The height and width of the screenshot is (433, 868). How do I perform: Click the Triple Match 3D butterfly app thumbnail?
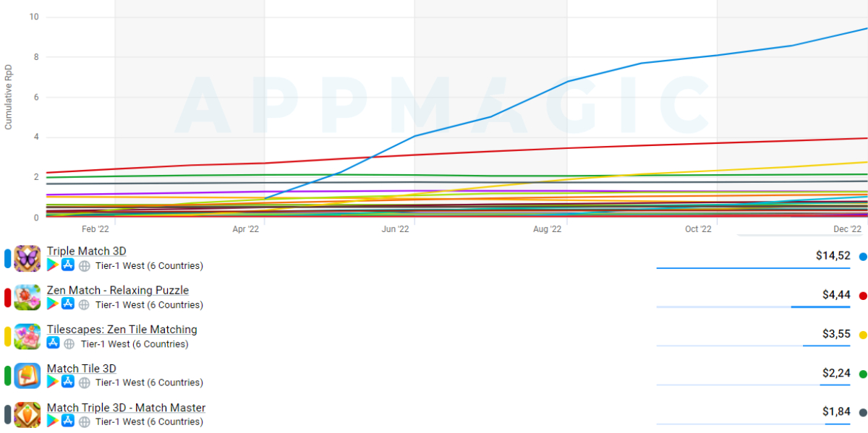pyautogui.click(x=27, y=258)
